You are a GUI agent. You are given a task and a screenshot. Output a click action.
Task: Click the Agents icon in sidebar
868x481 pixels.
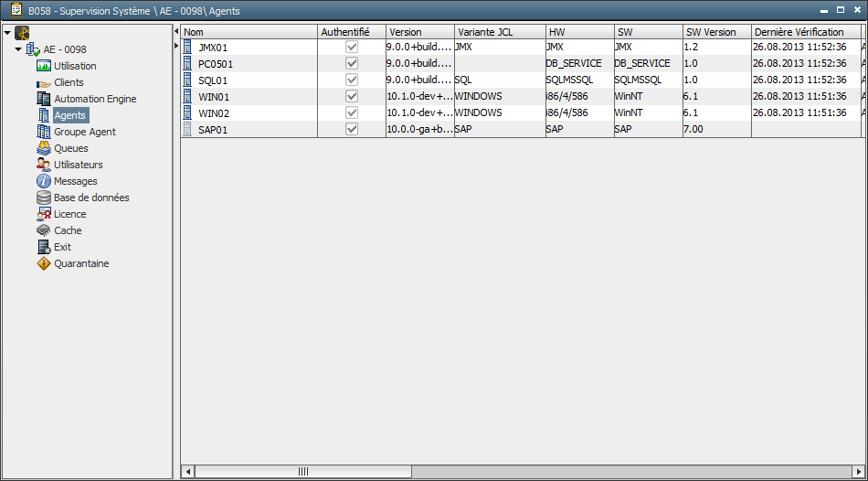[44, 115]
